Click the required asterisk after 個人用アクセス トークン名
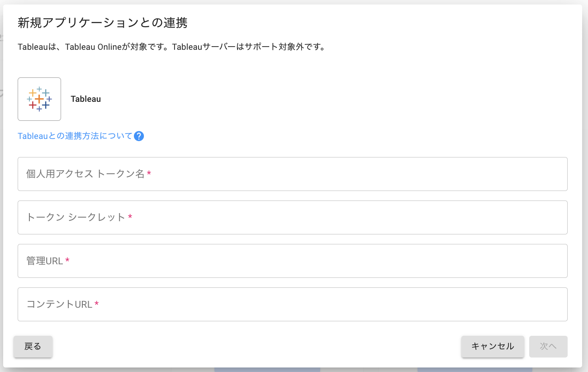Image resolution: width=588 pixels, height=372 pixels. (x=149, y=174)
